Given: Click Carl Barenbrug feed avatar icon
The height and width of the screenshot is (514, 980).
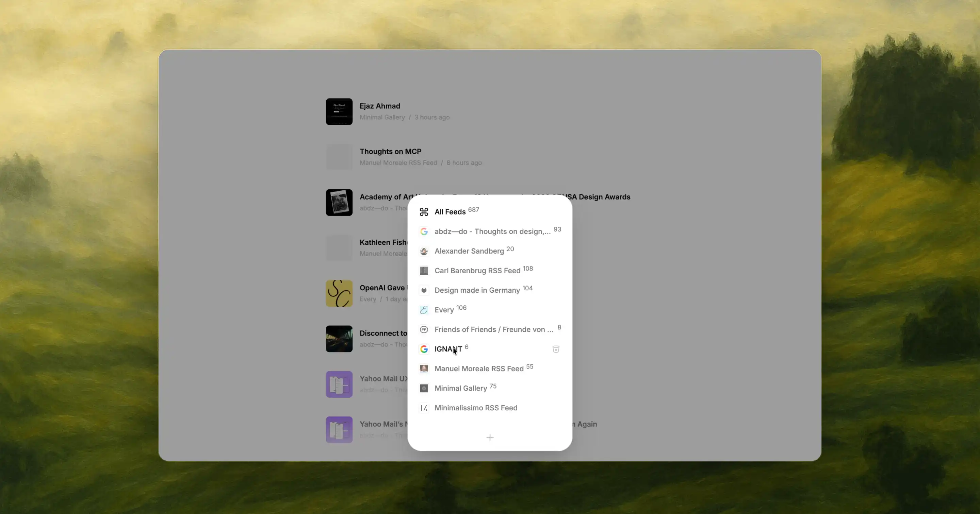Looking at the screenshot, I should pos(424,271).
